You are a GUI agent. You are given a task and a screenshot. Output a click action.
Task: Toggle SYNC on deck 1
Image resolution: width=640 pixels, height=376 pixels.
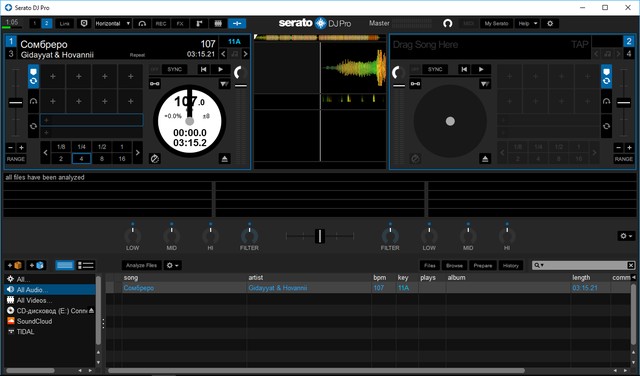pyautogui.click(x=174, y=69)
